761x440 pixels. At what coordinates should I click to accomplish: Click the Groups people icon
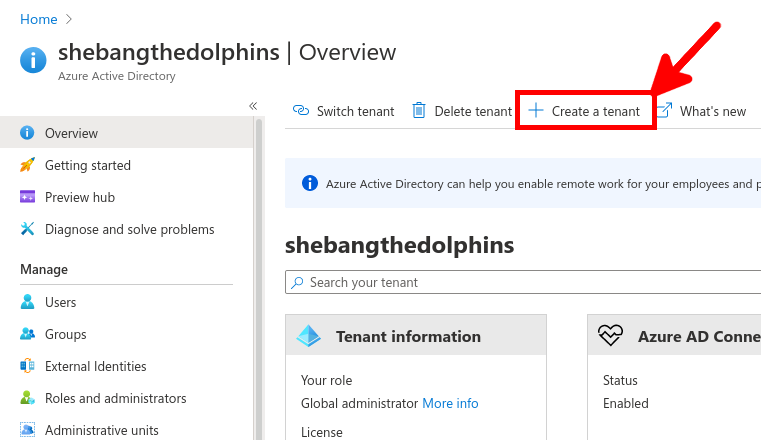coord(27,334)
